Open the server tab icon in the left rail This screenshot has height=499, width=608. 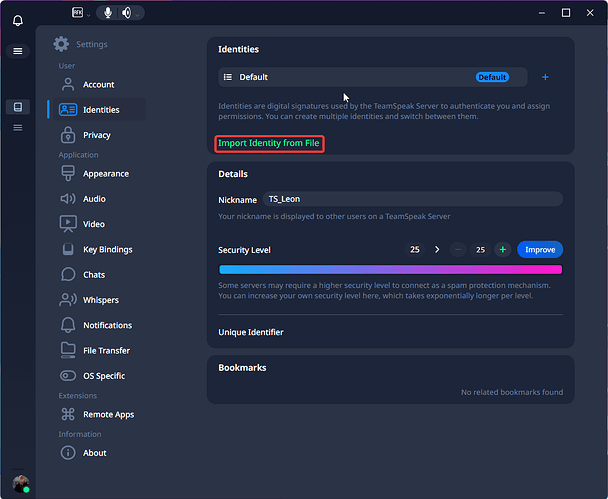(18, 107)
